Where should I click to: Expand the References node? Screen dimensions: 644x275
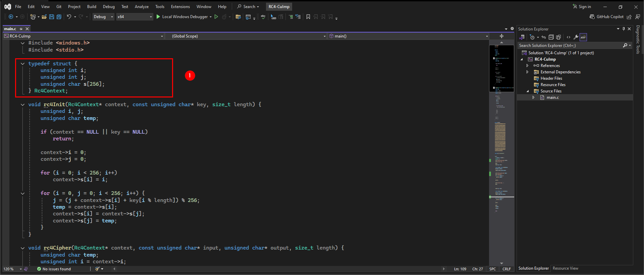(527, 66)
